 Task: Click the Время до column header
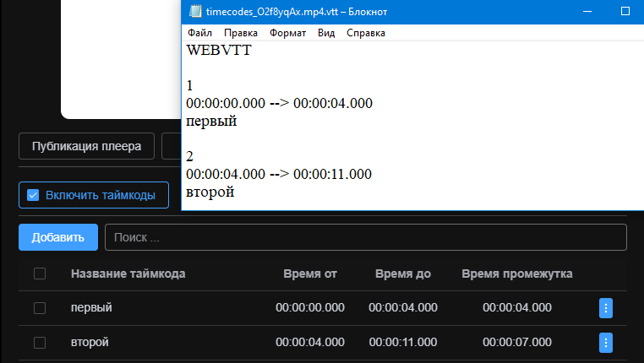click(x=403, y=274)
